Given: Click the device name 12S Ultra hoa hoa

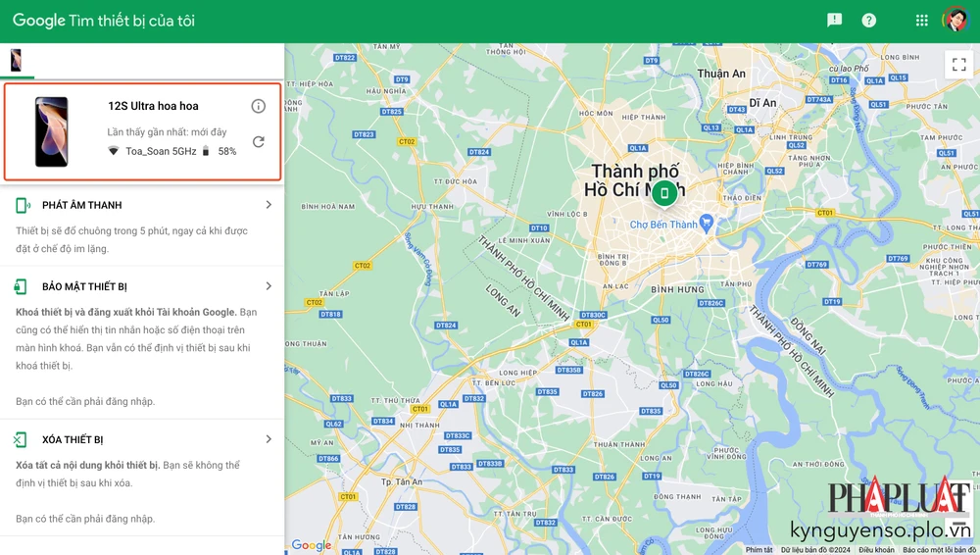Looking at the screenshot, I should pos(153,106).
